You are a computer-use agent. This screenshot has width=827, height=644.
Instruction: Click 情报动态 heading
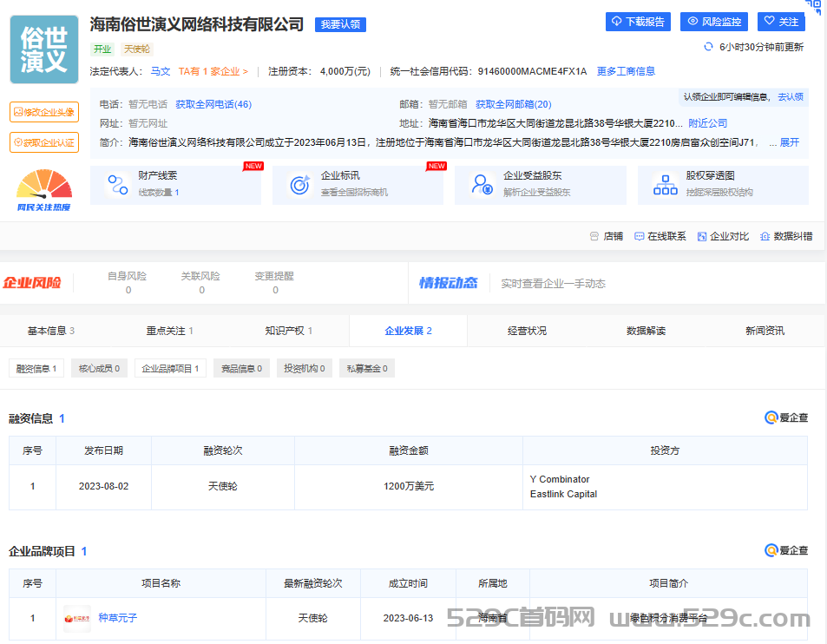click(449, 283)
